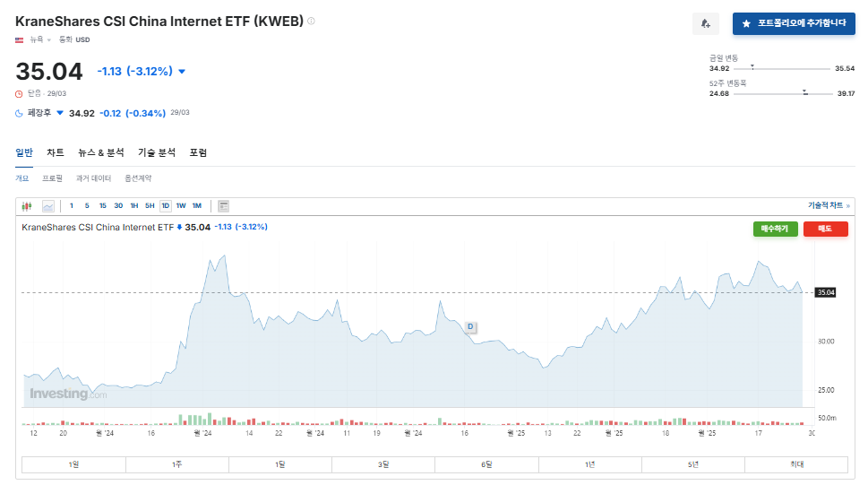Click the info icon beside KWEB title
The width and height of the screenshot is (868, 485).
tap(311, 21)
